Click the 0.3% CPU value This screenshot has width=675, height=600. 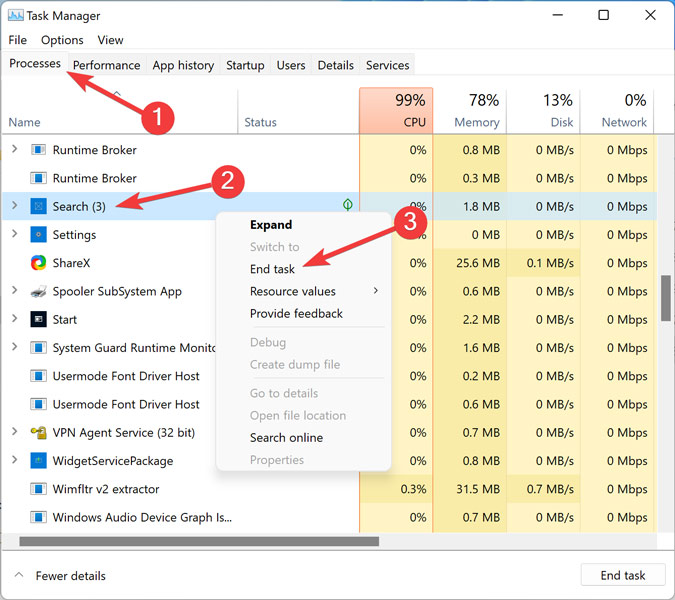point(413,489)
